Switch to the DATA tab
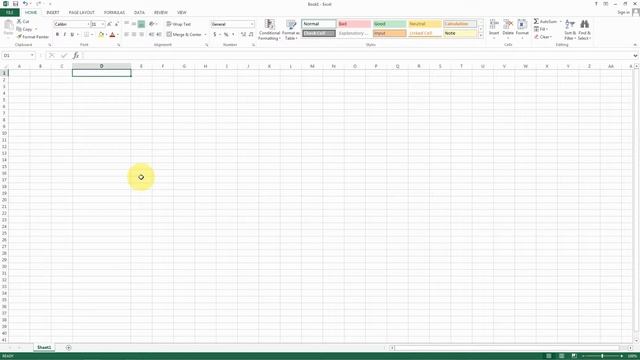 pos(139,13)
